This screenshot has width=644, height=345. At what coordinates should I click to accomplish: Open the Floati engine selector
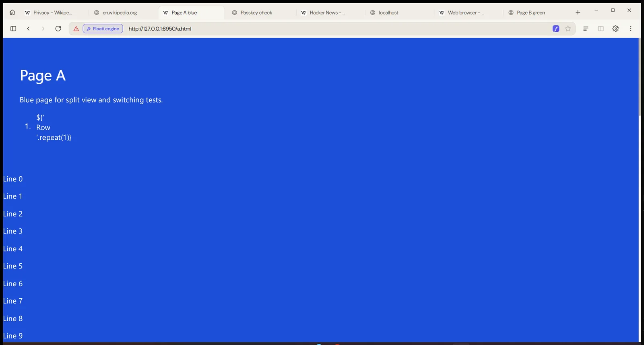(103, 29)
